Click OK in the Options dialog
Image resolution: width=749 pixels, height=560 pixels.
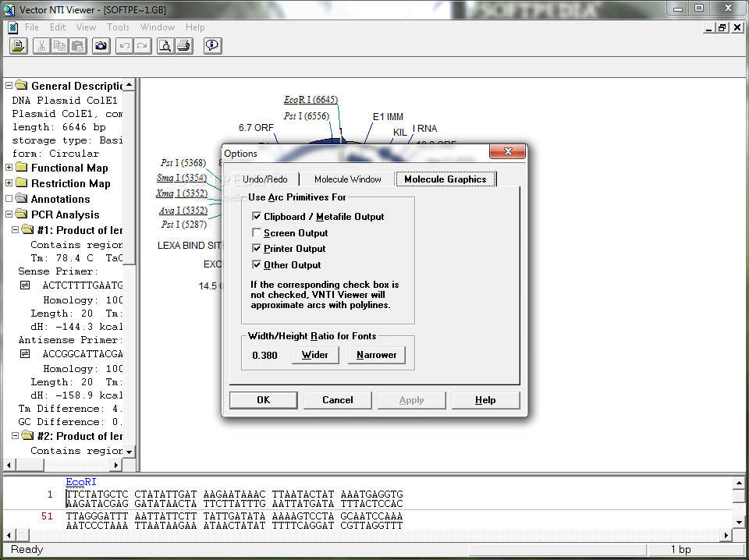click(x=263, y=399)
